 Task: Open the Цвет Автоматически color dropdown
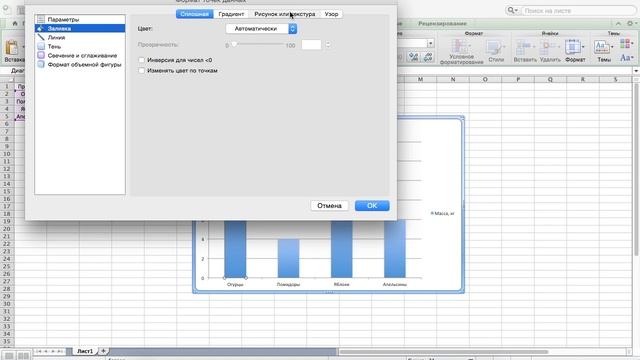(x=261, y=29)
